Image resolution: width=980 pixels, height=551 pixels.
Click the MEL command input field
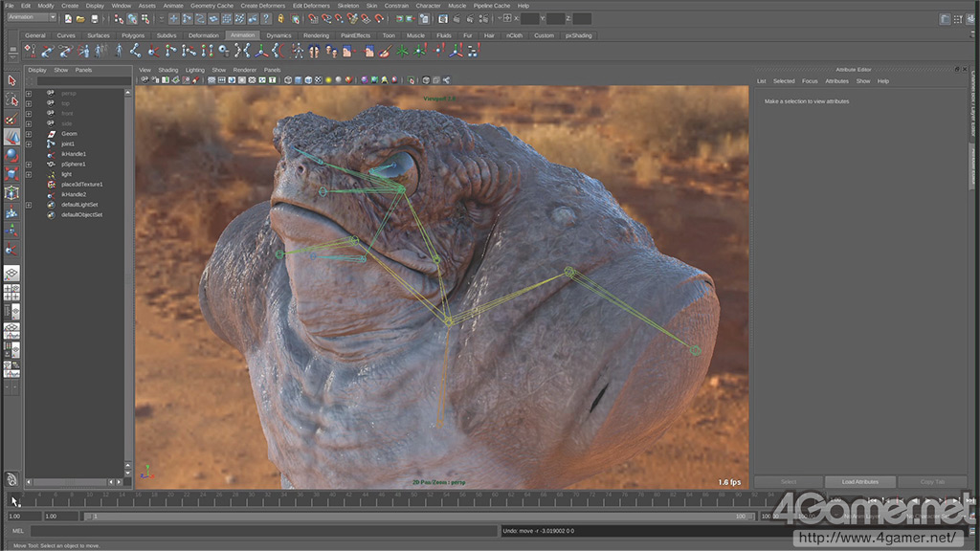tap(263, 531)
